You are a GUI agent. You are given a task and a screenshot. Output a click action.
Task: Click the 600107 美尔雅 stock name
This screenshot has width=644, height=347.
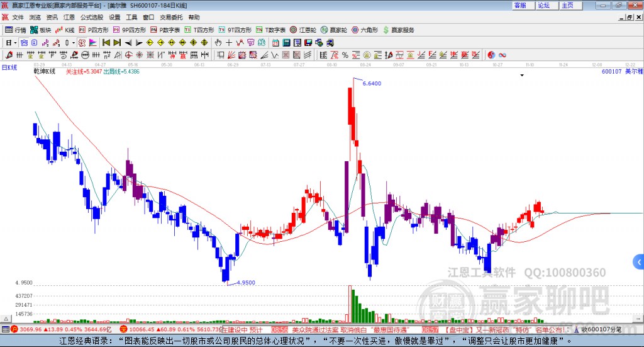(x=622, y=72)
